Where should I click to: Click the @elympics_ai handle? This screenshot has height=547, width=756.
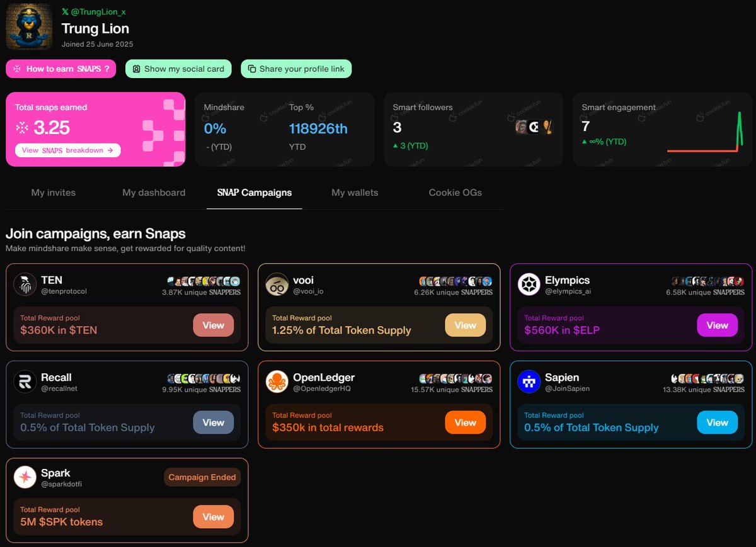(x=568, y=291)
